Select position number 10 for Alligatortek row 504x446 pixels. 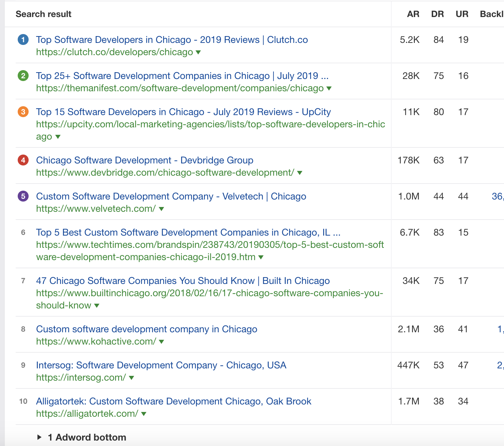23,401
